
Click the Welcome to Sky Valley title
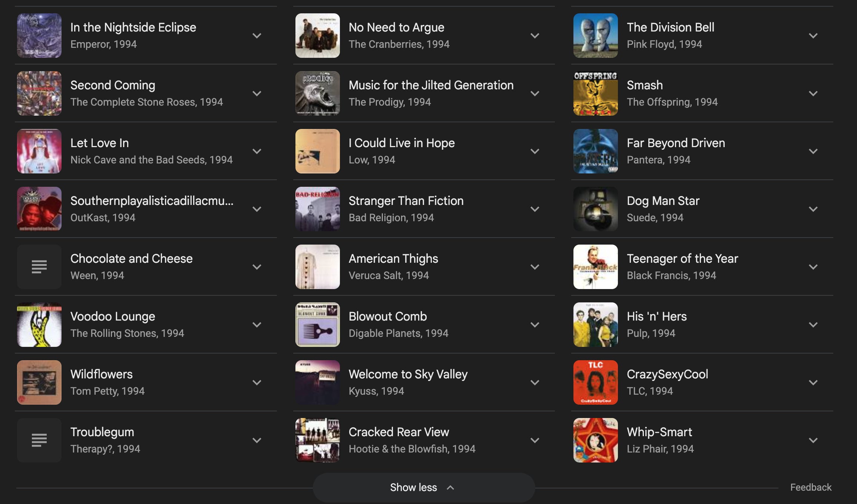(408, 374)
